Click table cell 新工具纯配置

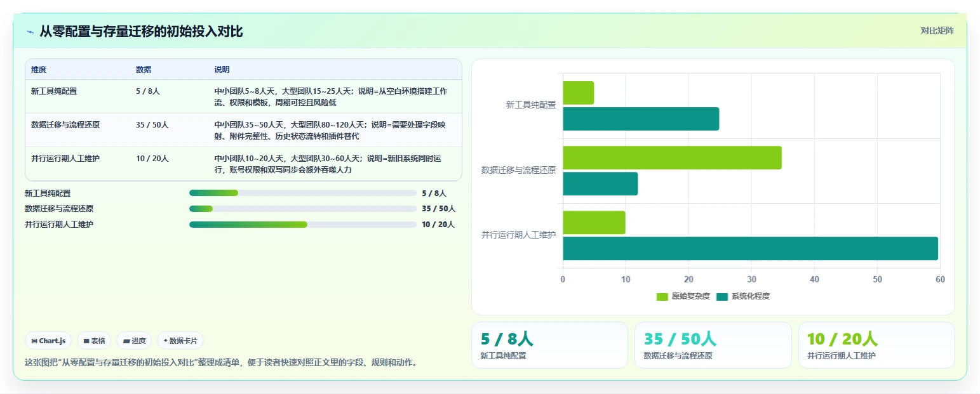(x=54, y=91)
